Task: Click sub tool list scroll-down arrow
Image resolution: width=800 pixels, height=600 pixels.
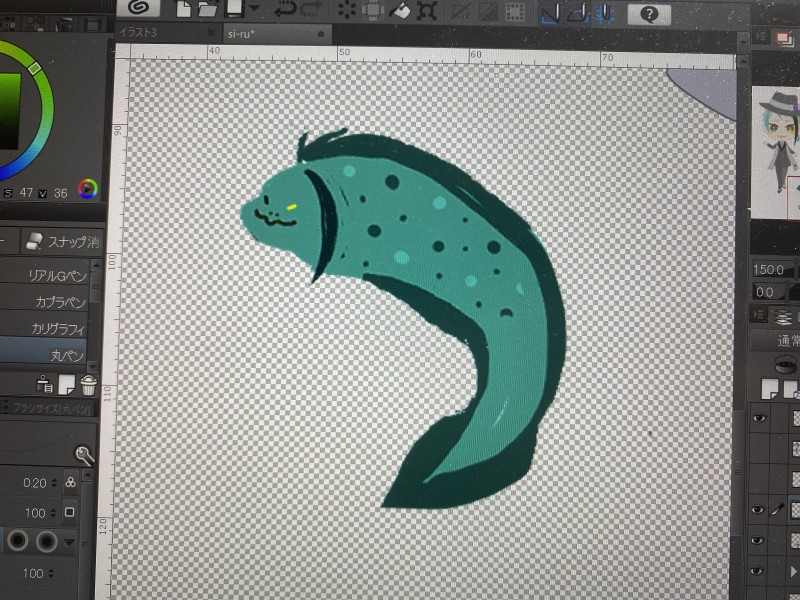Action: pos(93,367)
